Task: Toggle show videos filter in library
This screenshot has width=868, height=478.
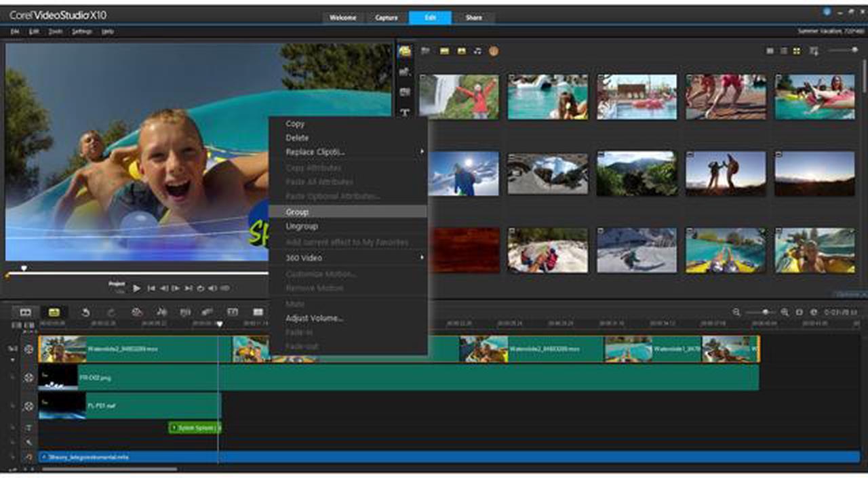Action: point(445,51)
